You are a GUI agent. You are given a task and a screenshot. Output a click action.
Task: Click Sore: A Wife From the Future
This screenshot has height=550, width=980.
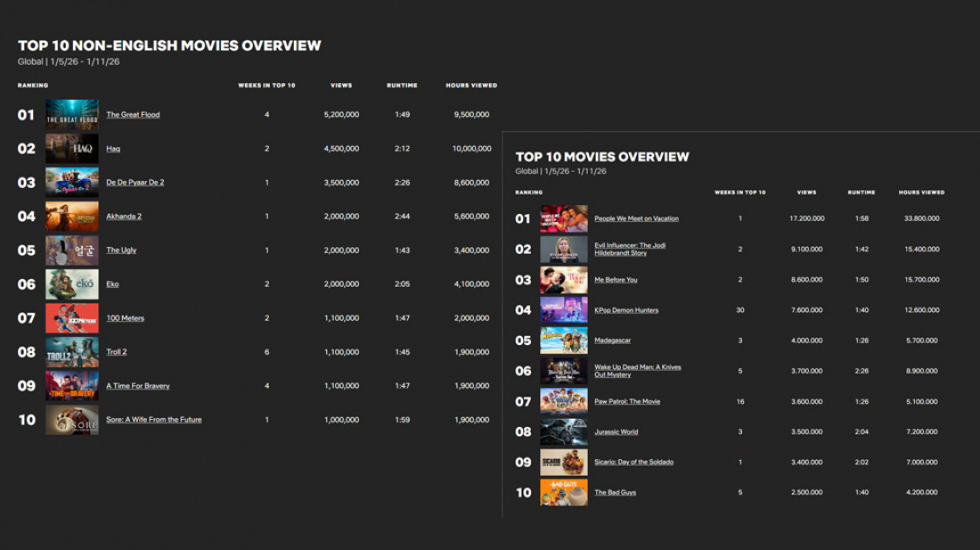click(153, 420)
